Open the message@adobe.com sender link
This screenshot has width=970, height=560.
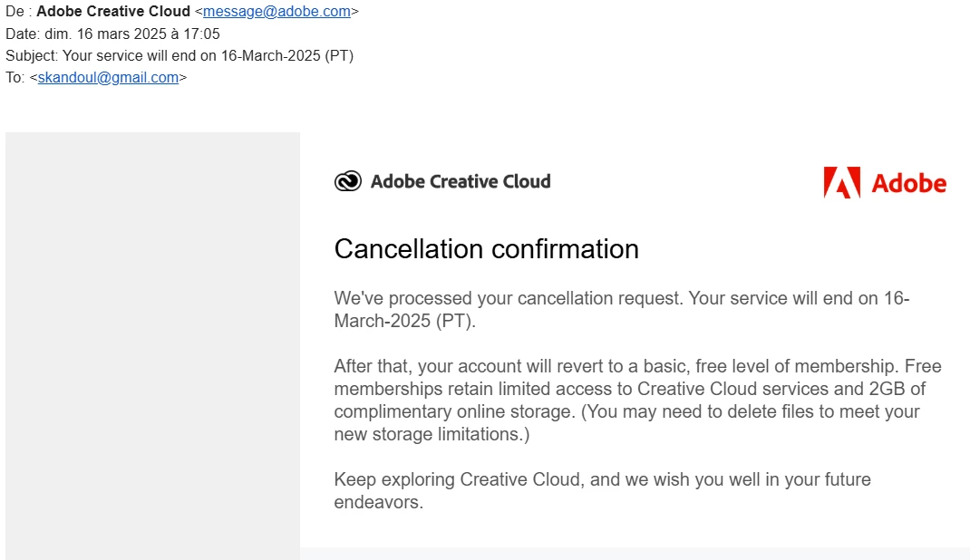(x=276, y=12)
